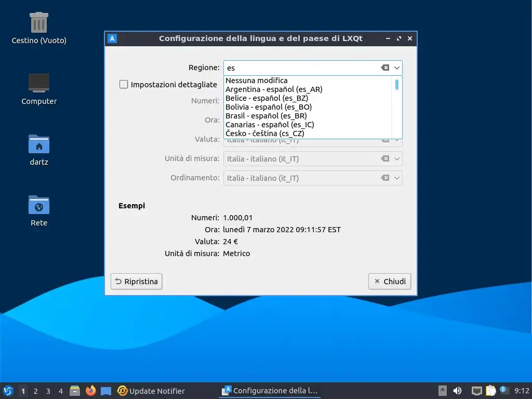Click the region list scrollbar handle
Screen dimensions: 532x399
396,84
